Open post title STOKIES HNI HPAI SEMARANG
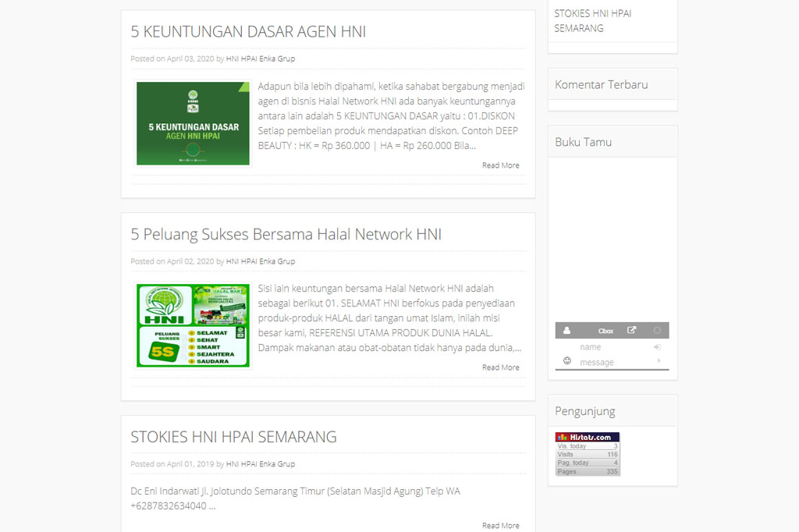799x532 pixels. pos(233,437)
